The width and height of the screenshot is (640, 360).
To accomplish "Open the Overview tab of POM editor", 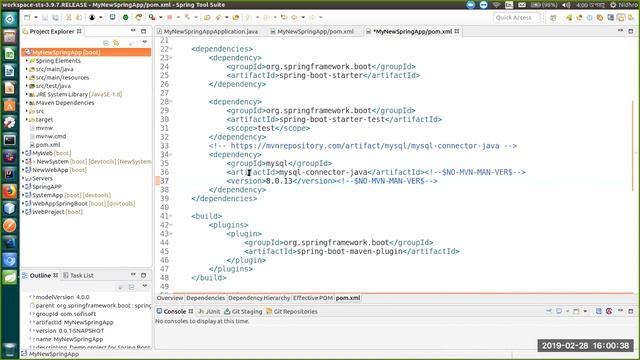I will pyautogui.click(x=170, y=298).
